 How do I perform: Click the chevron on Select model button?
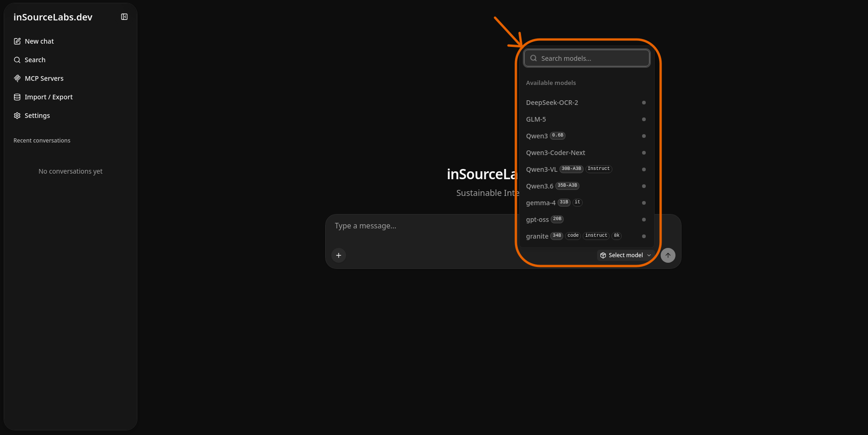click(x=649, y=255)
